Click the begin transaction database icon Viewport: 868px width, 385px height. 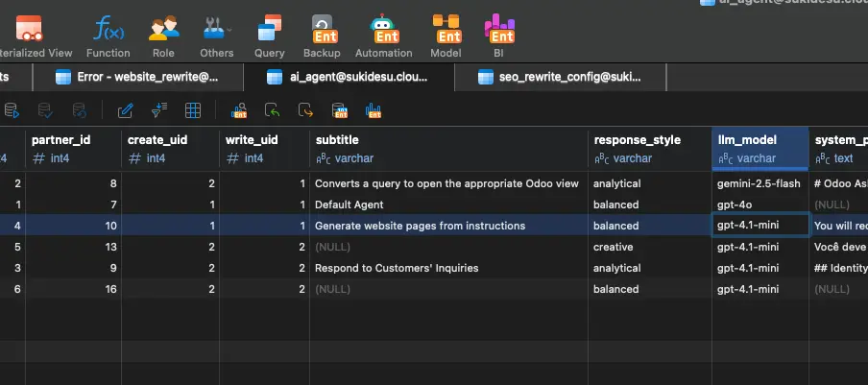pos(10,110)
